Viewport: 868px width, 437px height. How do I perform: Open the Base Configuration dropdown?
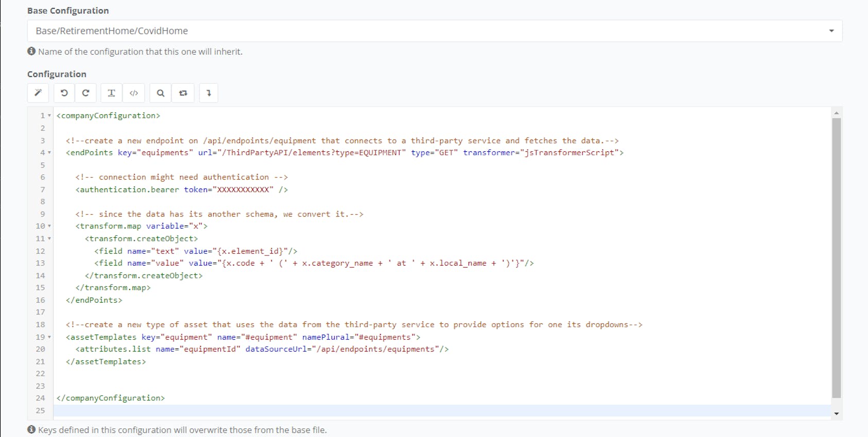coord(435,31)
